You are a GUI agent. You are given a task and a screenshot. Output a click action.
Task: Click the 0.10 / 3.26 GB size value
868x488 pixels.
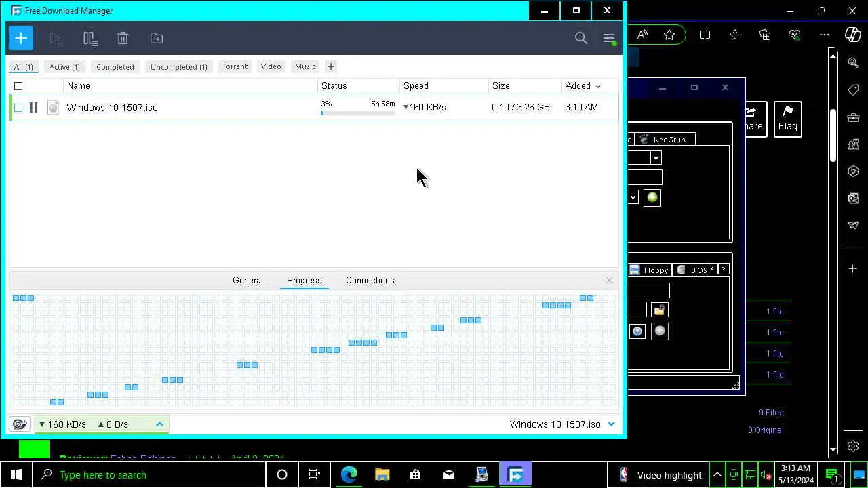521,107
